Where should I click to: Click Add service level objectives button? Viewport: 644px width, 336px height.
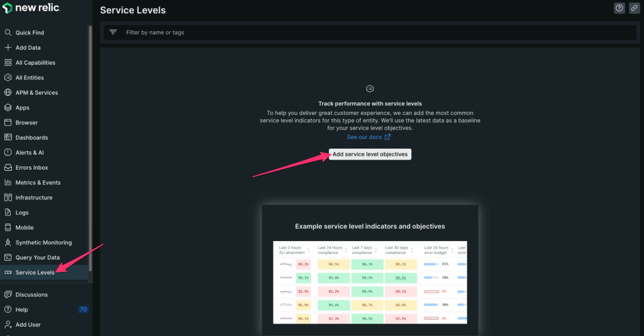[x=370, y=154]
